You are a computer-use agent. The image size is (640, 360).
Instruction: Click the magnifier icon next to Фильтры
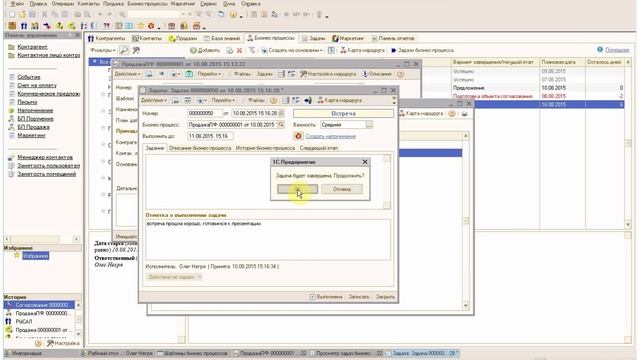[x=124, y=50]
